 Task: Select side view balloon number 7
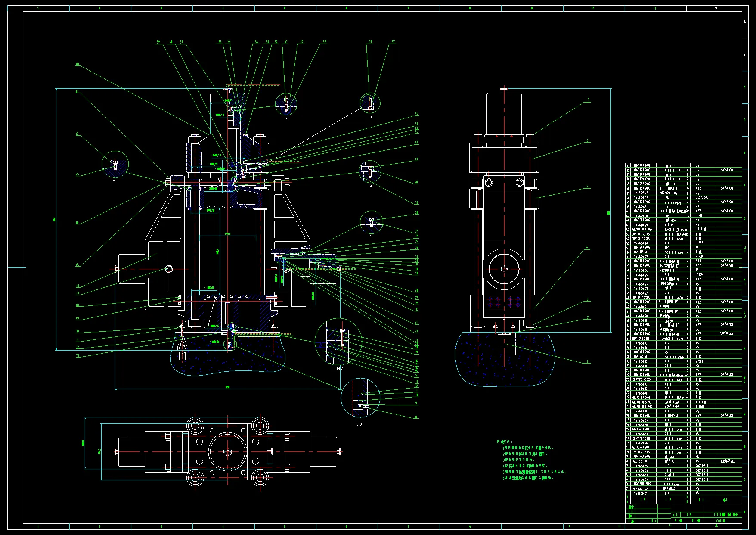(x=589, y=100)
